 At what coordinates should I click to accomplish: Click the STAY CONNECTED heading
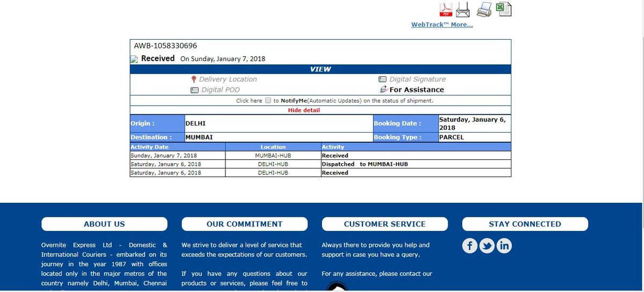(525, 224)
